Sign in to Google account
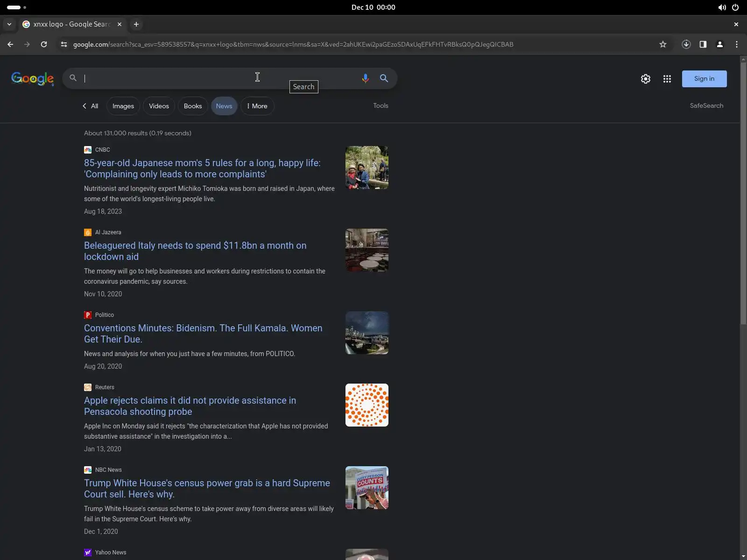This screenshot has height=560, width=747. (704, 79)
